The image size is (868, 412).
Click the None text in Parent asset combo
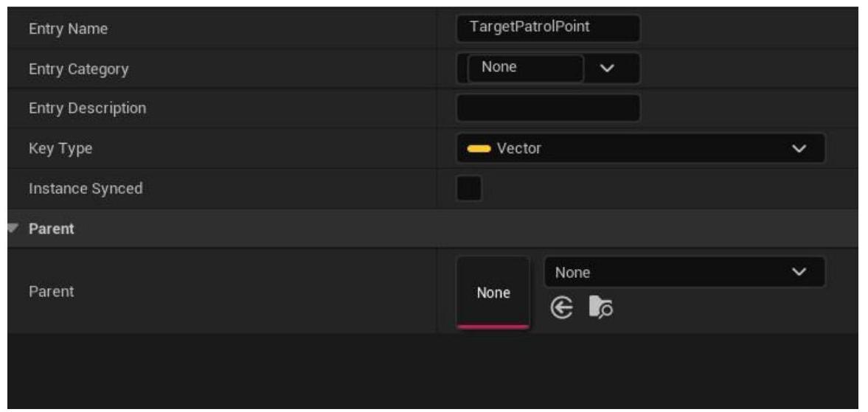(x=573, y=273)
